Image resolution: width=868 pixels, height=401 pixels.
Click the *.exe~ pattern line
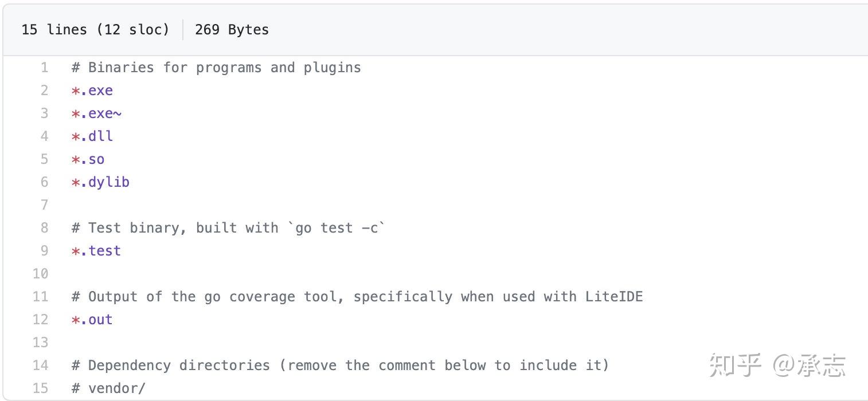96,113
